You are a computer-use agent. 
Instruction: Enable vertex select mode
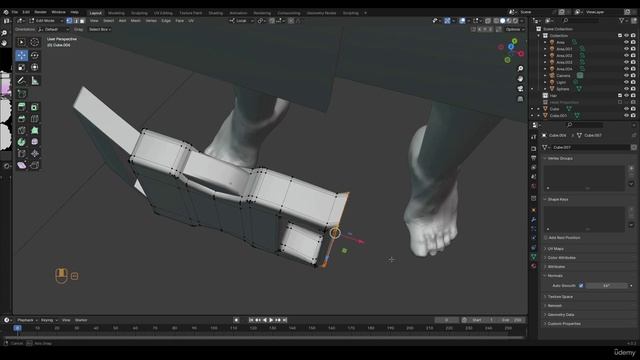pos(69,21)
